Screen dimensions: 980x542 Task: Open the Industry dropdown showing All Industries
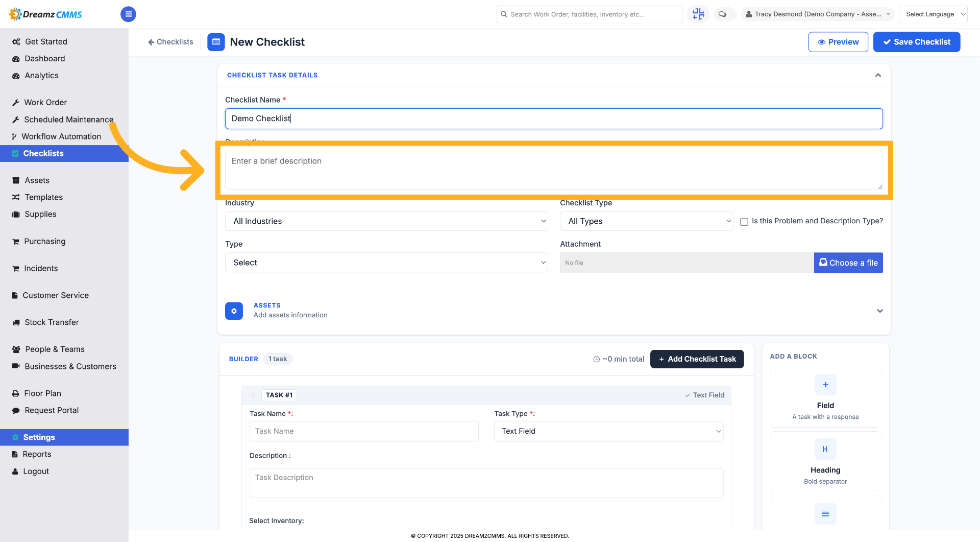coord(386,221)
